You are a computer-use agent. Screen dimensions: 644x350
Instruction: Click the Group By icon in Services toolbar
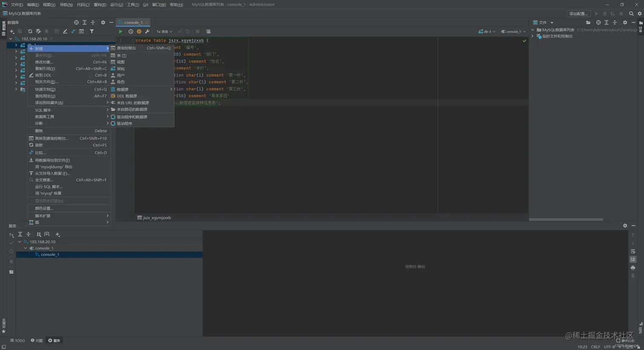coord(39,234)
